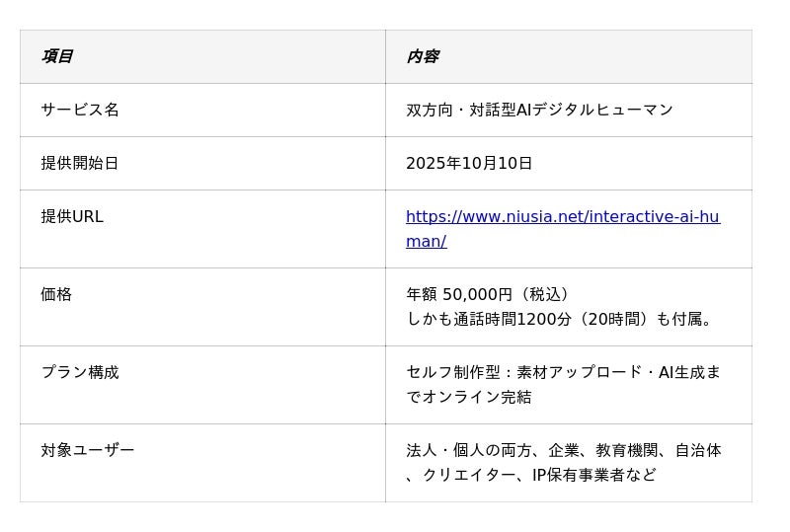Click the "でオンライン完結" line
The width and height of the screenshot is (790, 532).
pos(469,397)
